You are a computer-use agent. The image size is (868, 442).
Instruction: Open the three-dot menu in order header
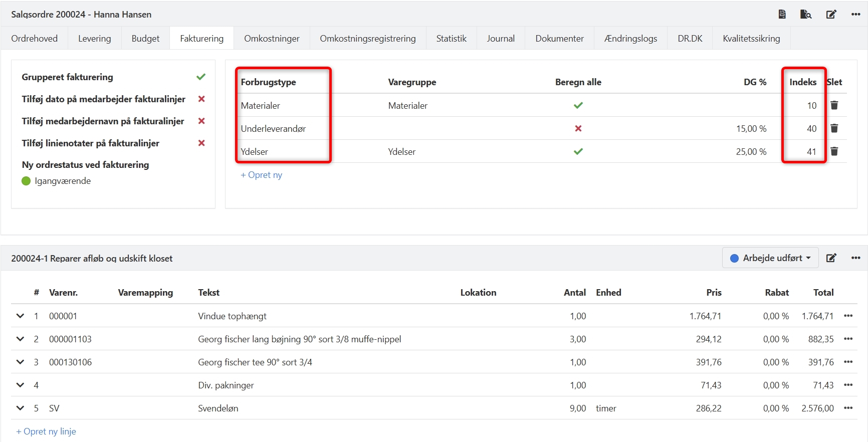tap(855, 14)
